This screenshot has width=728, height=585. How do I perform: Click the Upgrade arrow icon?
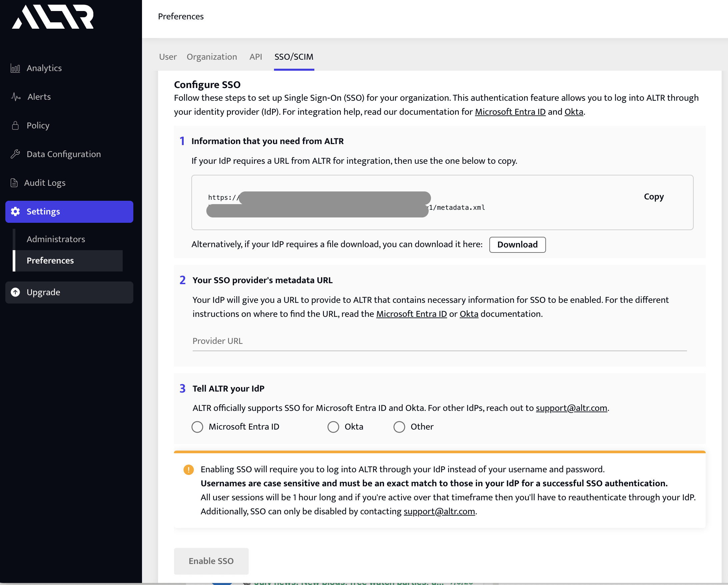[x=15, y=292]
